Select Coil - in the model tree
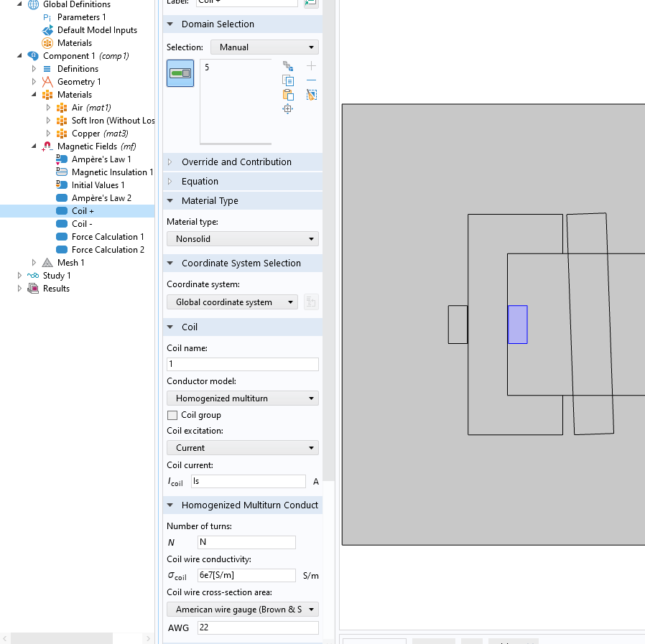The height and width of the screenshot is (644, 645). click(x=81, y=224)
